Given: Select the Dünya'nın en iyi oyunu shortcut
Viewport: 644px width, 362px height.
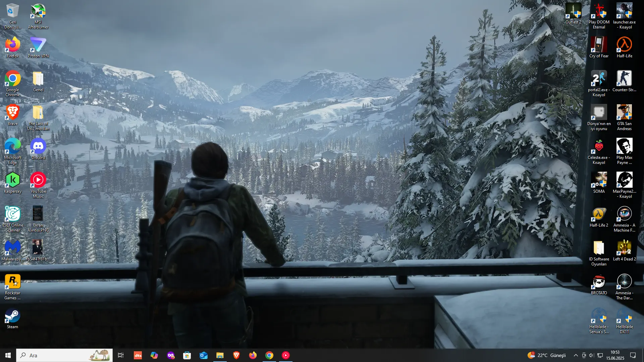Looking at the screenshot, I should [x=599, y=117].
